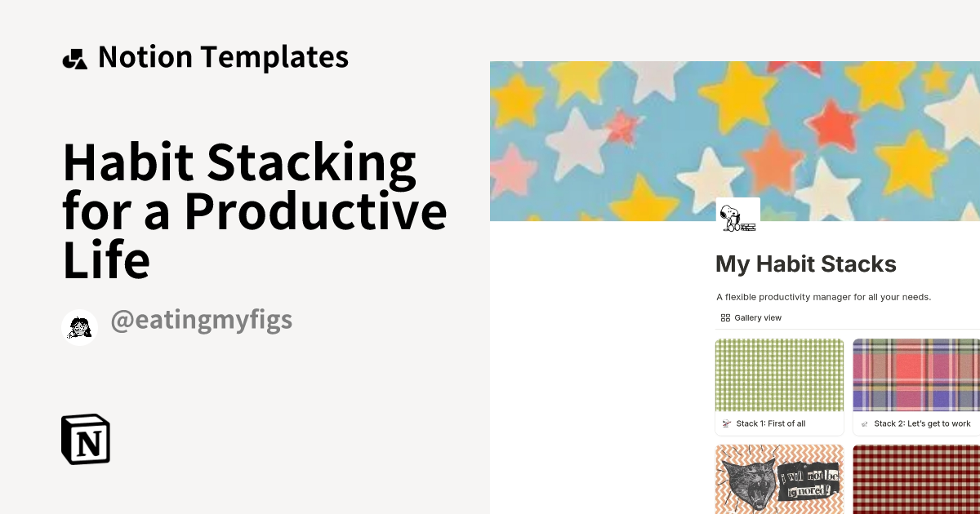
Task: Expand the Stack 2: Let's get to work card
Action: pos(916,386)
